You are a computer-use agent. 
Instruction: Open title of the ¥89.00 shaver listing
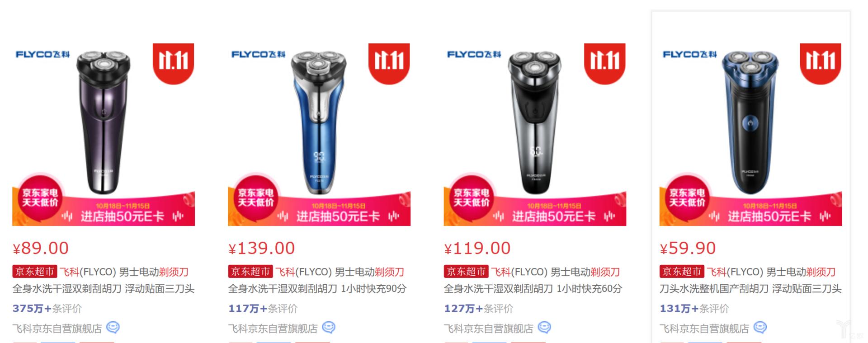click(x=104, y=280)
